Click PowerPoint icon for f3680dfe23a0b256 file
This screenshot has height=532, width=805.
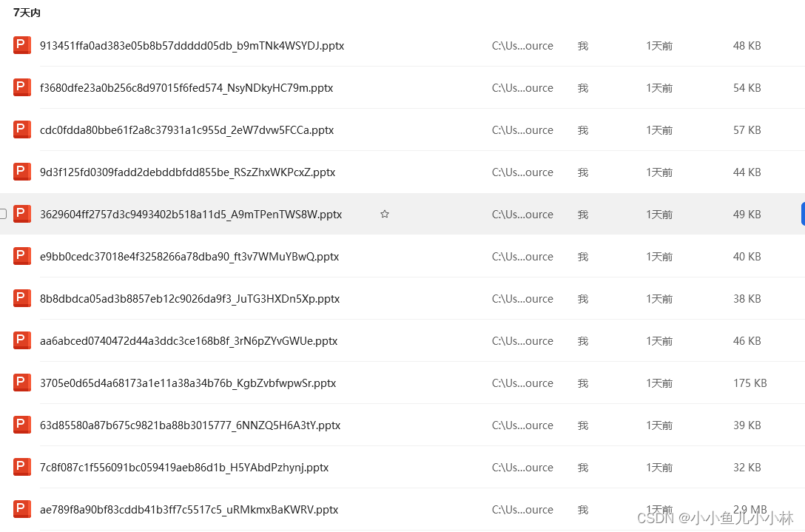22,87
